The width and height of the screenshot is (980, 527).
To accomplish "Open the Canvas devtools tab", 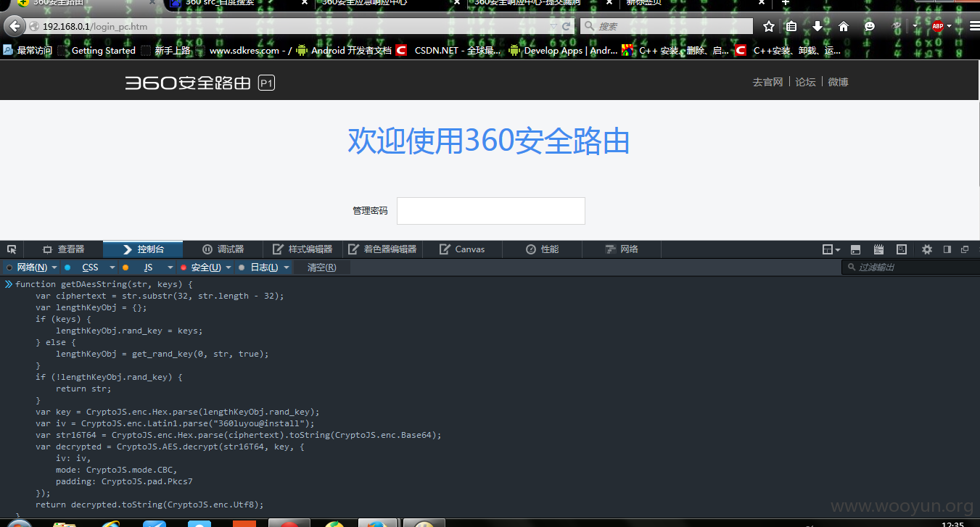I will pos(462,249).
